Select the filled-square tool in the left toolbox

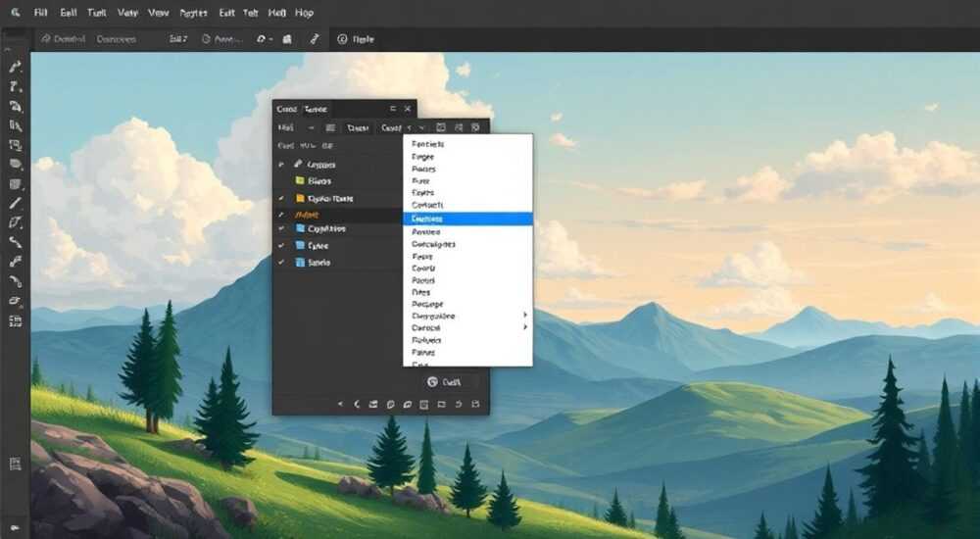15,184
